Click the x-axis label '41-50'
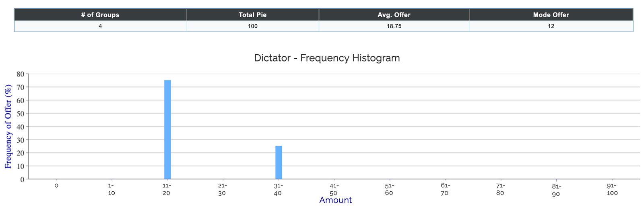Screen dimensions: 644x207 click(334, 189)
